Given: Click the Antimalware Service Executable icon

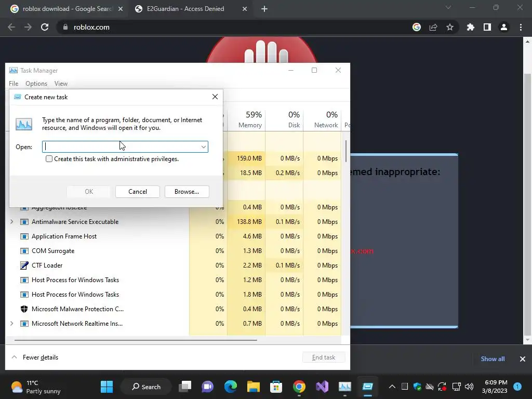Looking at the screenshot, I should [24, 221].
